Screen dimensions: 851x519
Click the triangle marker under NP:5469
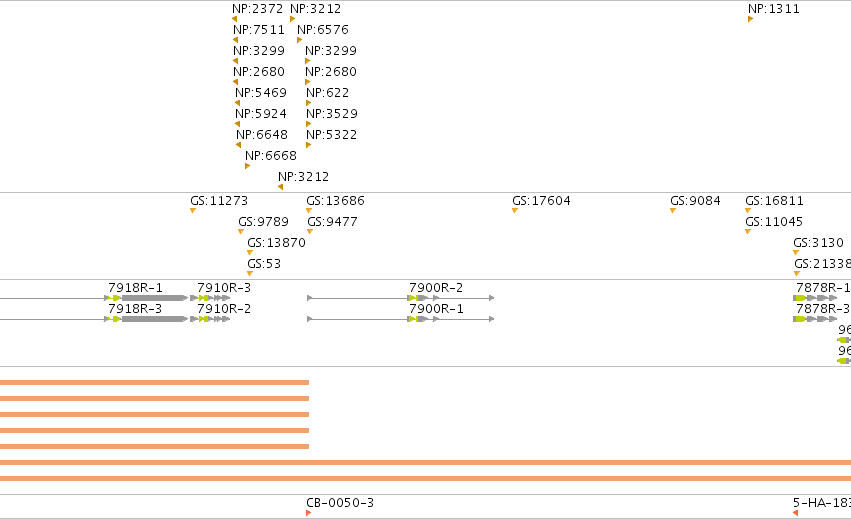(x=237, y=103)
